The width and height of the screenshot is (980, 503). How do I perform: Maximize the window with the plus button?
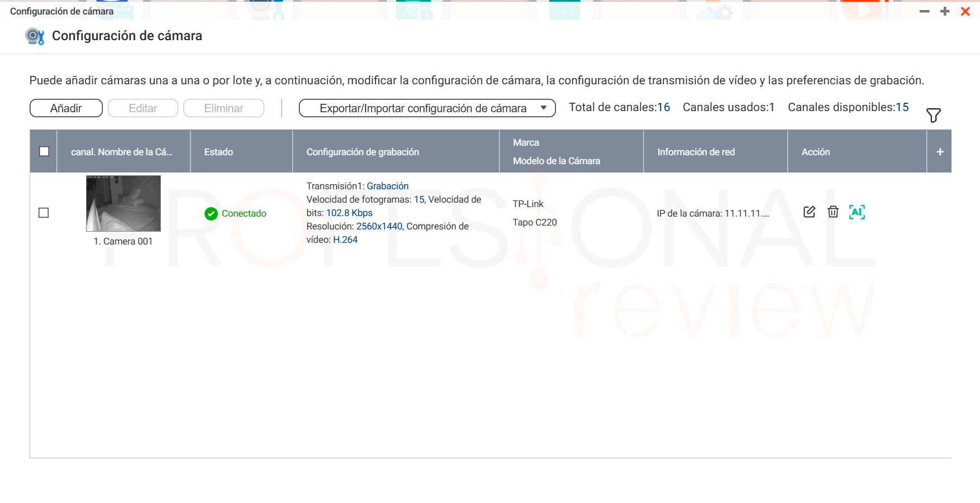pyautogui.click(x=945, y=11)
